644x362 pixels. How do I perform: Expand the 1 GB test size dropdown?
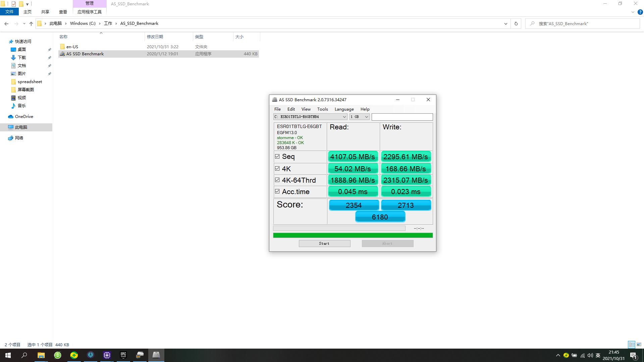click(x=366, y=117)
